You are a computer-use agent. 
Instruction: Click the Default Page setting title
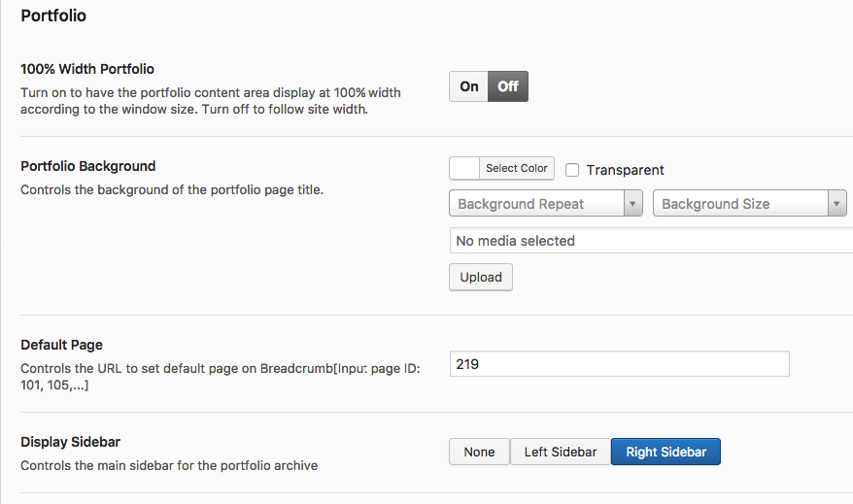pos(61,345)
